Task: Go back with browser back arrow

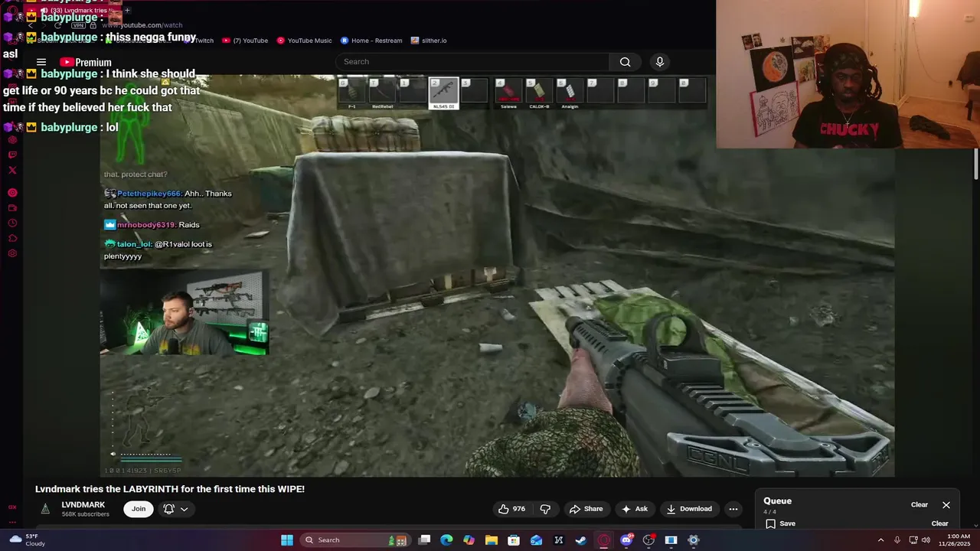Action: (x=31, y=25)
